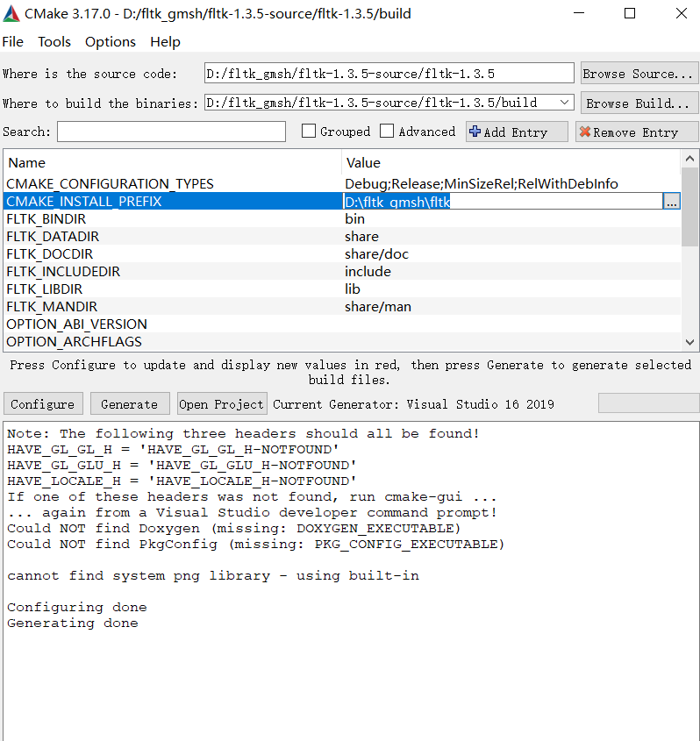Open the Help menu

(165, 41)
